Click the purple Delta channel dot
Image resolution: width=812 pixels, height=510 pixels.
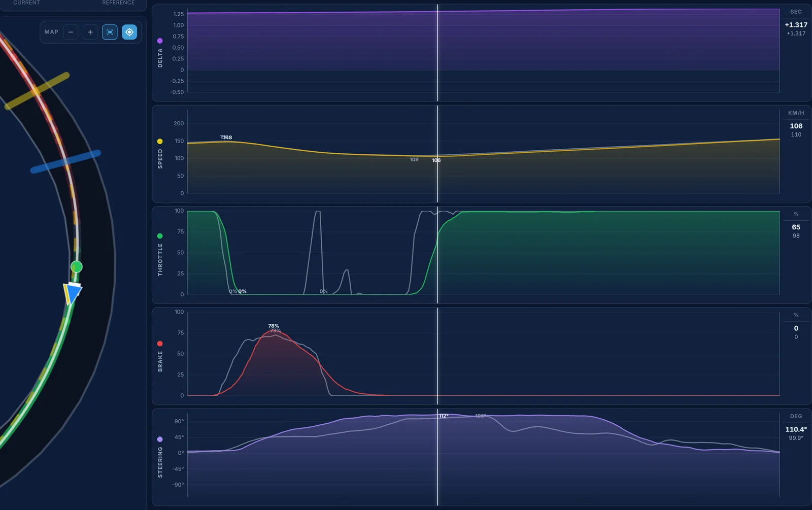tap(160, 41)
